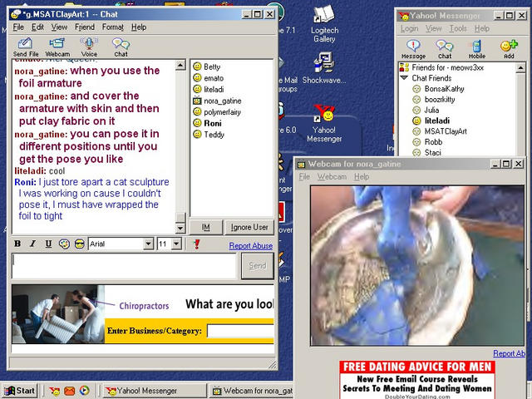Click chat history scrollbar down arrow

(x=181, y=228)
